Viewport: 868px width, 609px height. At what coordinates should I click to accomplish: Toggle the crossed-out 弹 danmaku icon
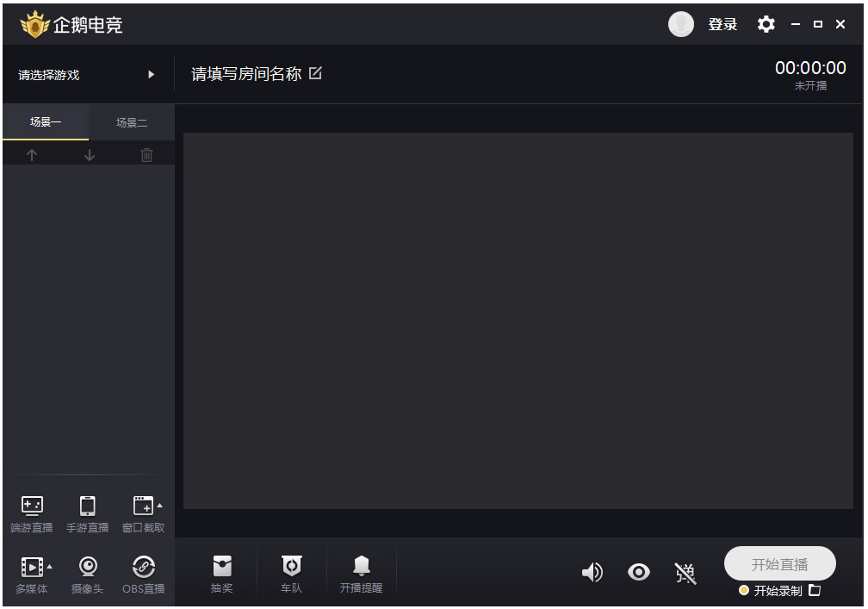(x=685, y=573)
